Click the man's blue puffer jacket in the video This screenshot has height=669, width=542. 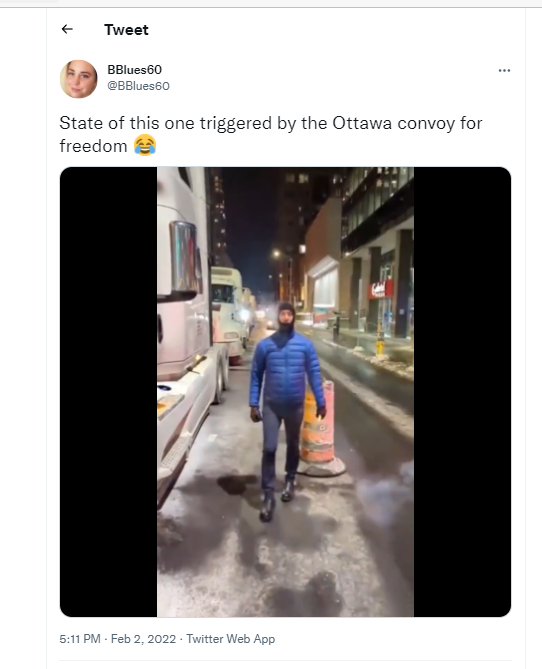(286, 370)
